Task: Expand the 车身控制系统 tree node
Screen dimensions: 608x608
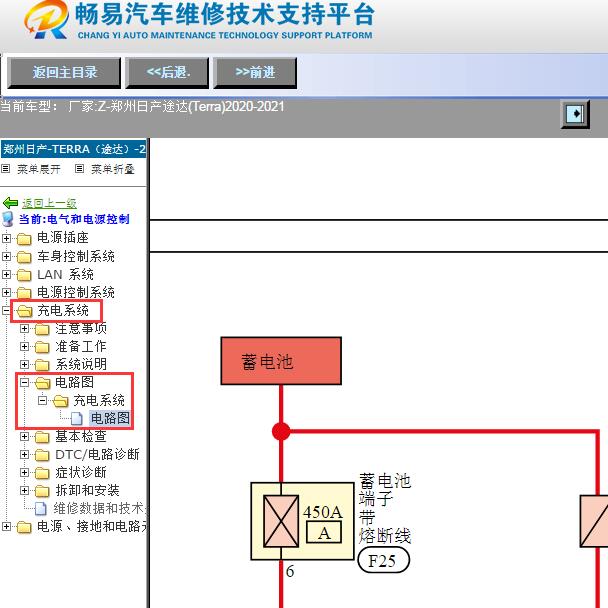Action: (6, 256)
